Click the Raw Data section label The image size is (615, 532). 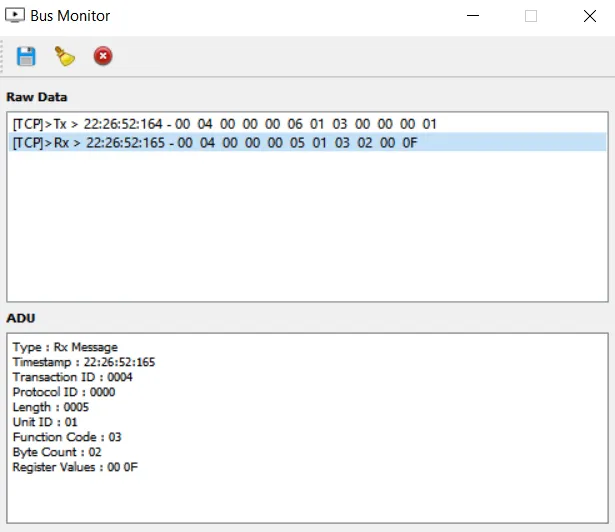pos(37,97)
